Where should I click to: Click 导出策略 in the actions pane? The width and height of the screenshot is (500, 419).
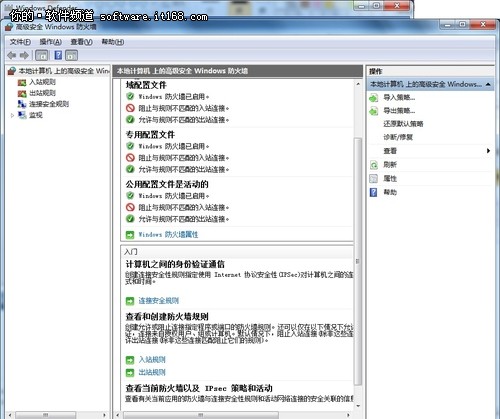tap(399, 111)
